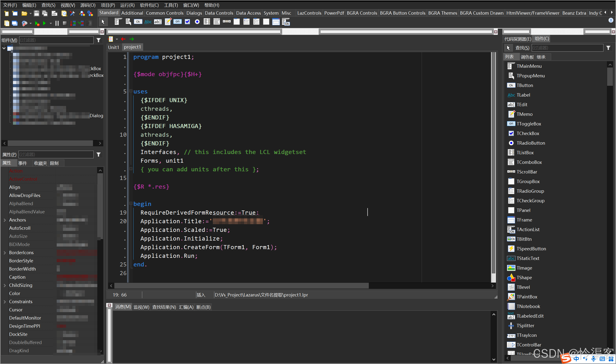Click the editor horizontal scrollbar thumb
Viewport: 616px width, 364px height.
241,286
